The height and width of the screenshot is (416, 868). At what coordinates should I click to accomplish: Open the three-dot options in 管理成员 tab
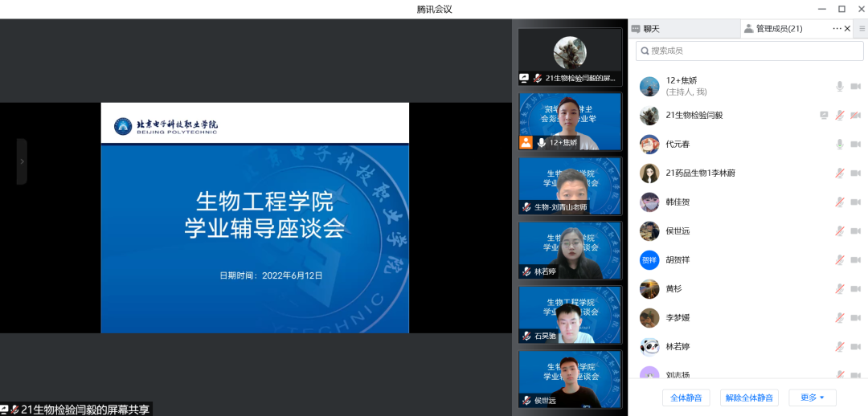click(x=837, y=28)
